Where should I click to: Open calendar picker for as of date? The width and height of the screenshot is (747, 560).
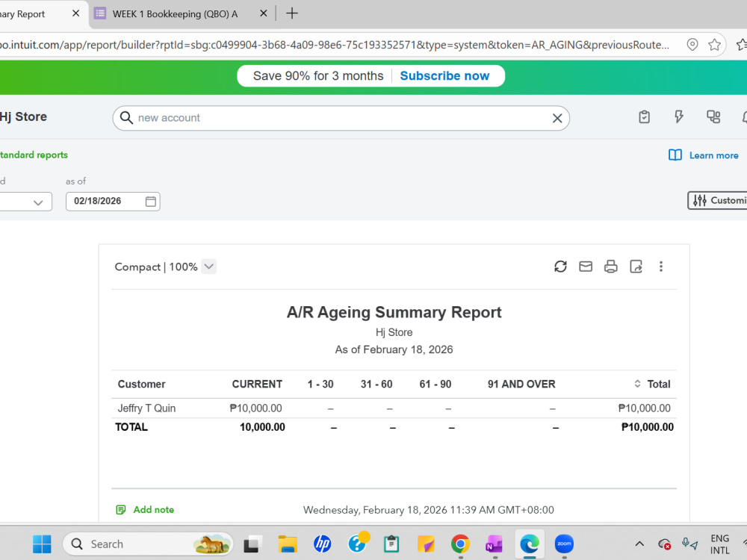[x=151, y=202]
